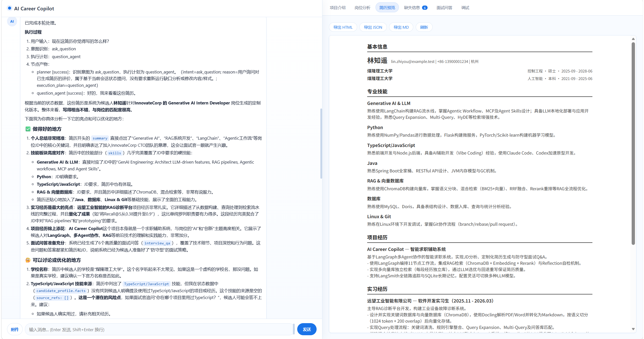Click the blue 6 badge on 缺失信息
Screen dimensions: 644x339
tap(425, 8)
